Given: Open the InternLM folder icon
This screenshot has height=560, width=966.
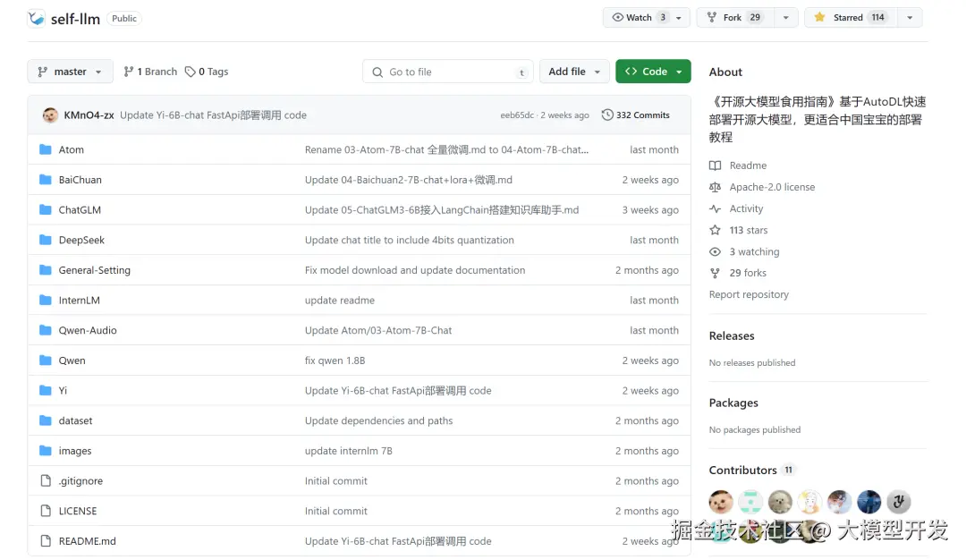Looking at the screenshot, I should coord(45,300).
